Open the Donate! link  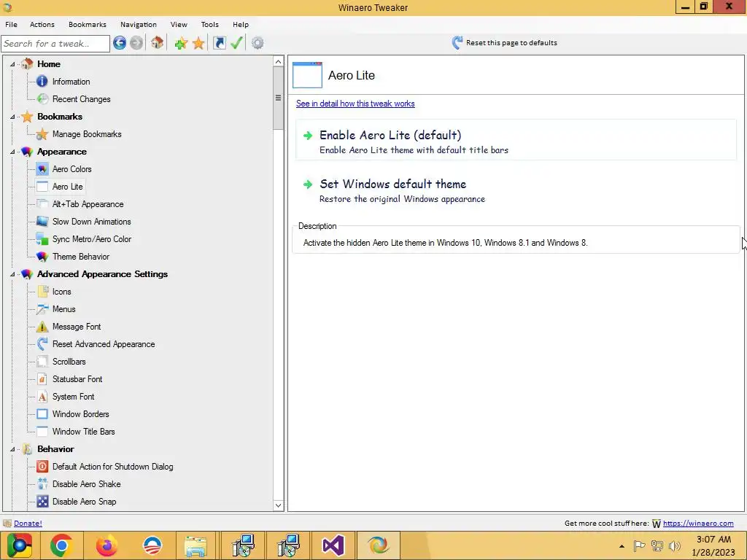[28, 524]
